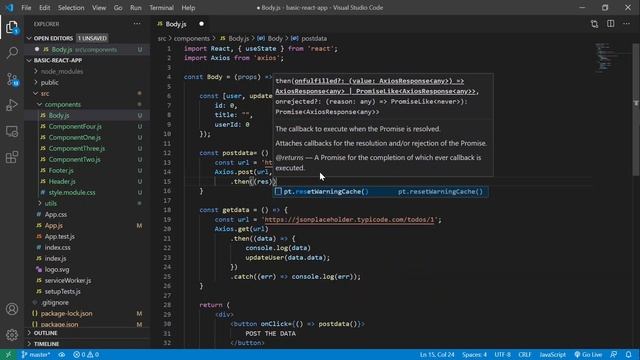Click the master branch status item
640x360 pixels.
coord(36,354)
